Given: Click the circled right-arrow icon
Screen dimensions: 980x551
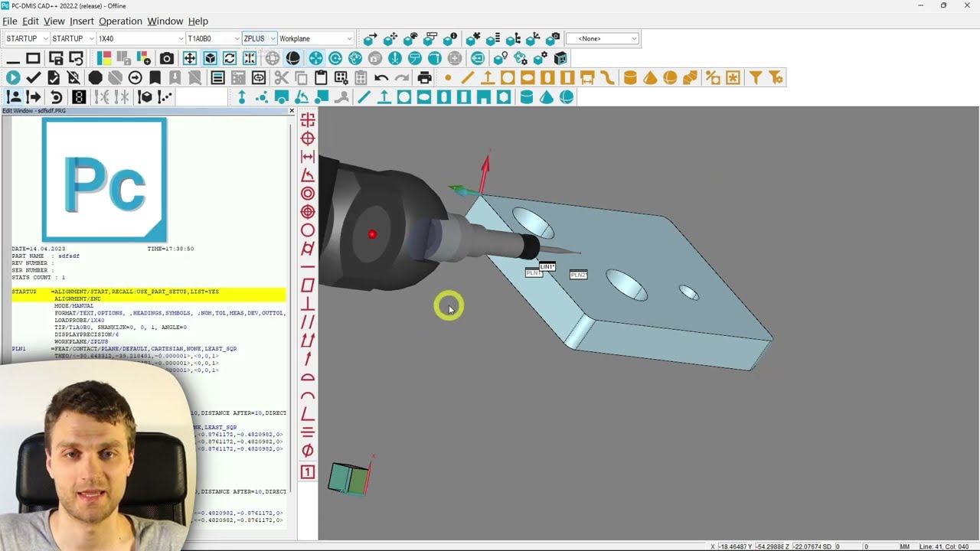Looking at the screenshot, I should pyautogui.click(x=136, y=77).
